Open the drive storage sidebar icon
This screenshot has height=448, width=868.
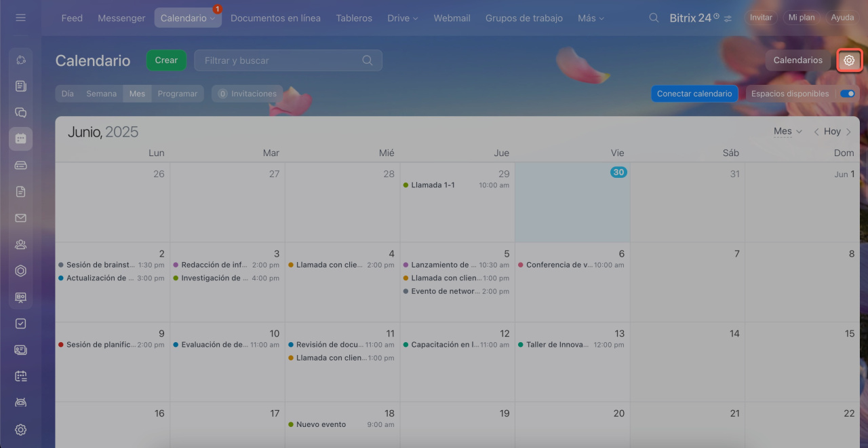[x=20, y=165]
